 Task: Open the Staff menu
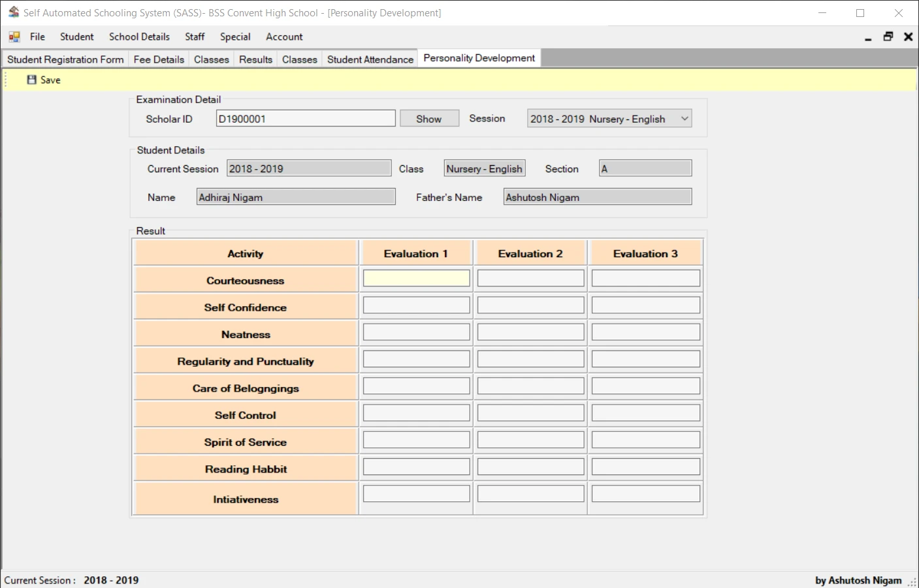(x=194, y=37)
